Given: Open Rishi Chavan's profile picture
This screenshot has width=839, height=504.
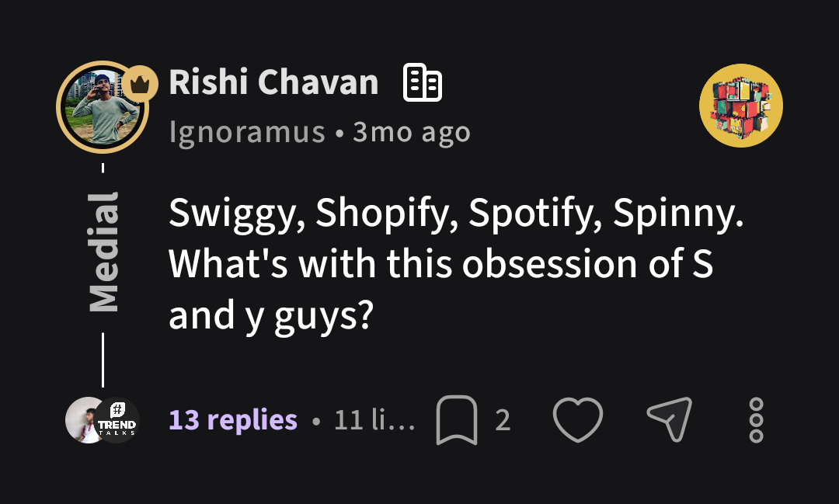Looking at the screenshot, I should coord(101,106).
